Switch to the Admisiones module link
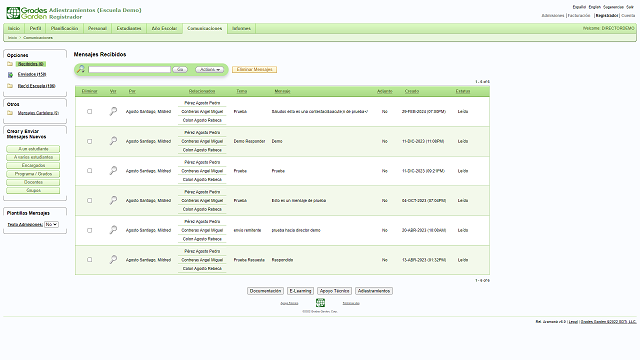This screenshot has width=640, height=360. 553,16
